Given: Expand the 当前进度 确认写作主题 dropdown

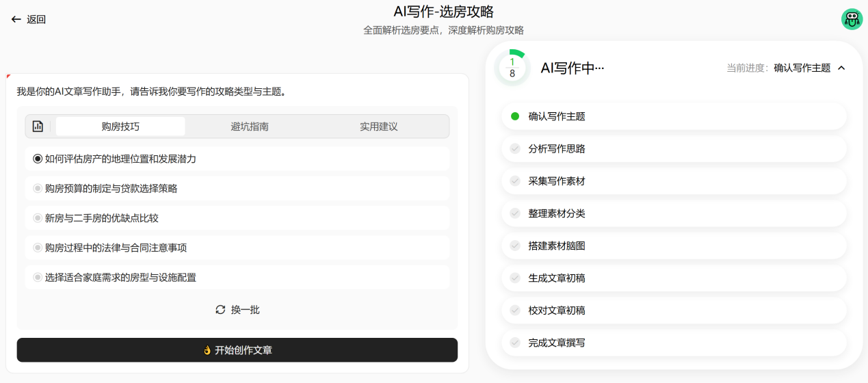Looking at the screenshot, I should point(786,68).
